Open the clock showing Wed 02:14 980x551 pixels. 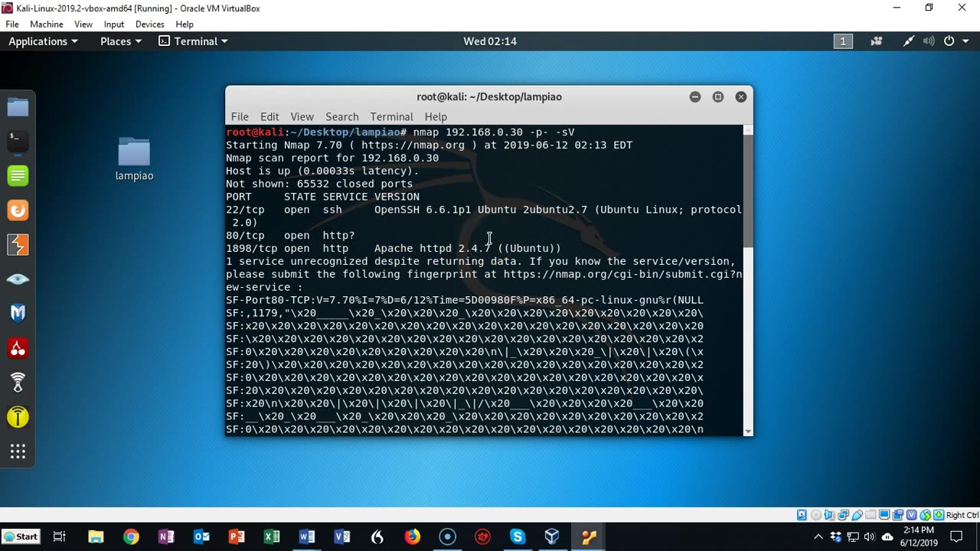point(490,41)
